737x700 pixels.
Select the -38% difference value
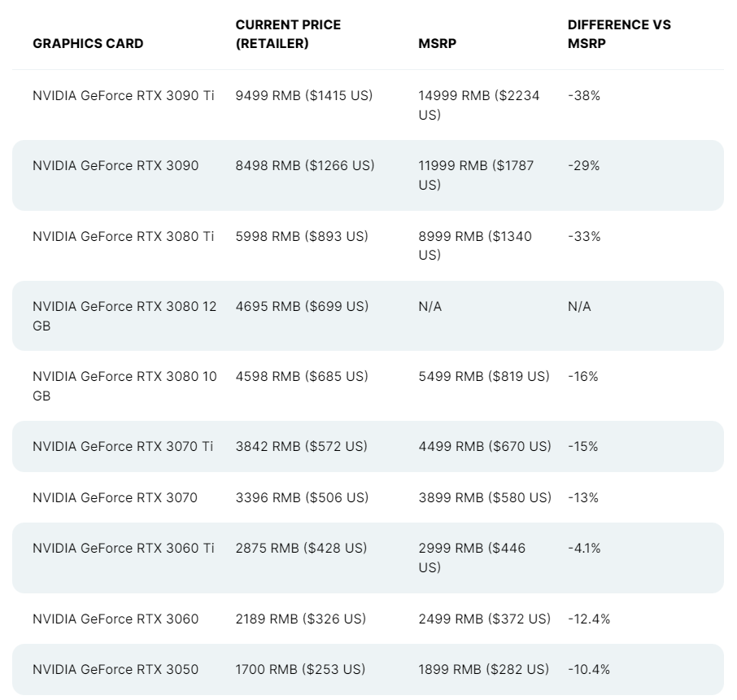[583, 96]
